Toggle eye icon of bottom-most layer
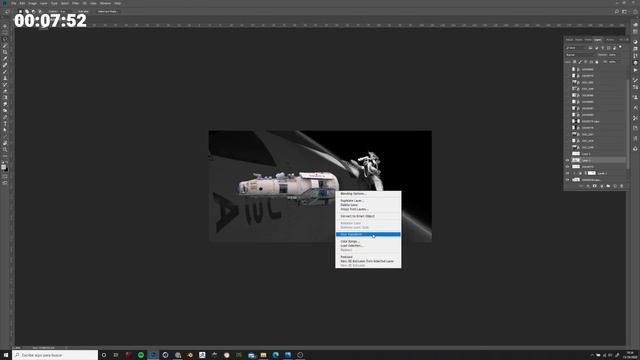 (x=567, y=180)
